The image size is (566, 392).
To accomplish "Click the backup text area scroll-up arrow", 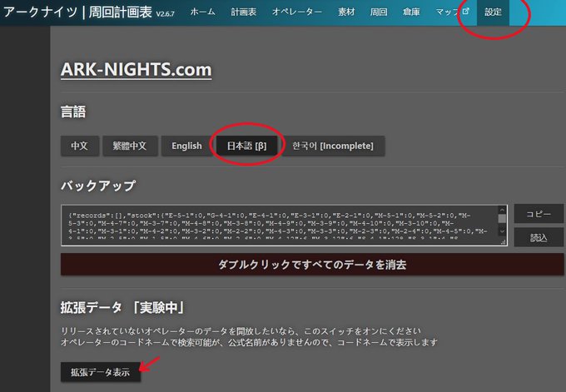I will [x=502, y=210].
